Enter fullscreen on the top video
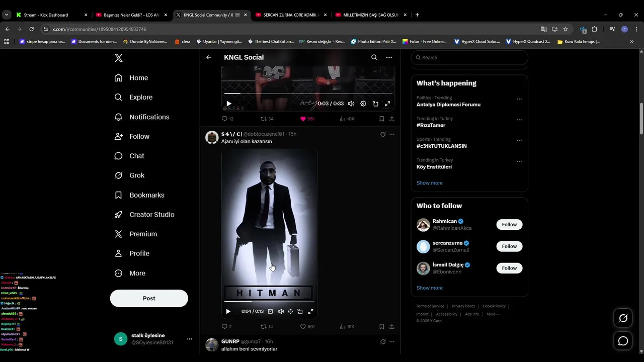644x362 pixels. click(x=387, y=104)
